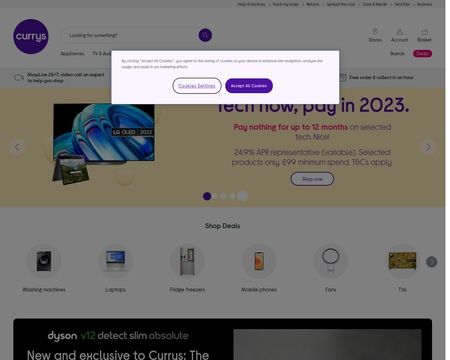Go to previous banner slide arrow
Viewport: 450px width, 360px height.
pos(17,147)
